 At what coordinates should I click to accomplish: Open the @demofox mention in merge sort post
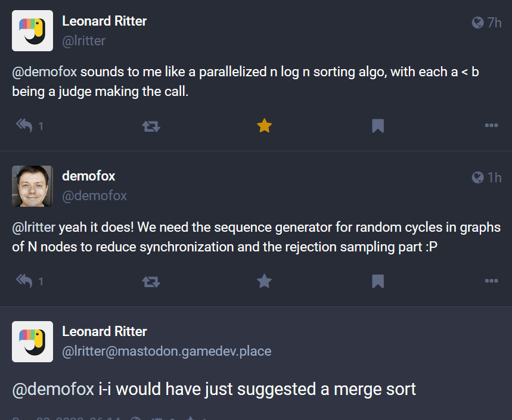click(x=53, y=389)
